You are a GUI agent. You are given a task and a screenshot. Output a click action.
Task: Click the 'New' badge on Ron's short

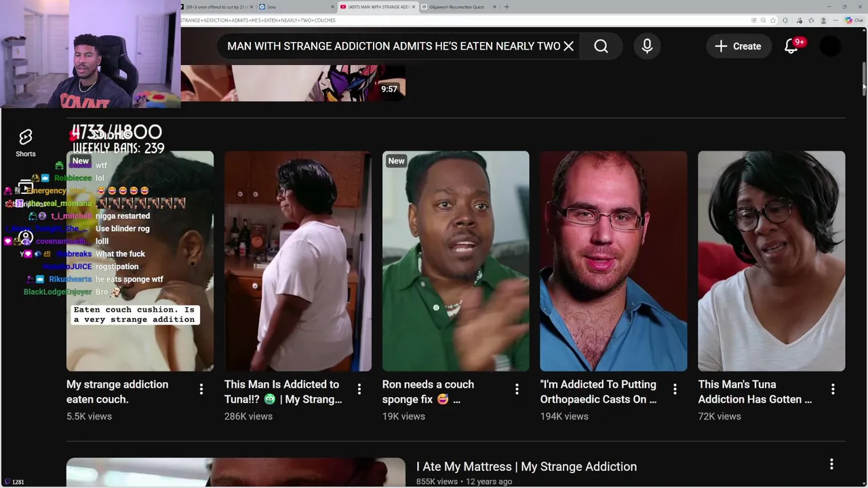click(x=396, y=161)
